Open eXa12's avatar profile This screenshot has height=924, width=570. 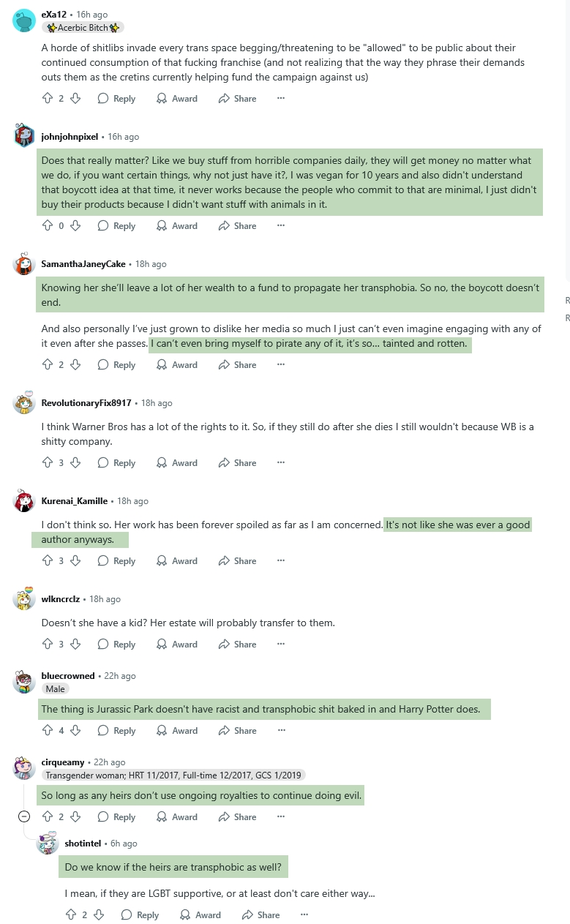[24, 20]
